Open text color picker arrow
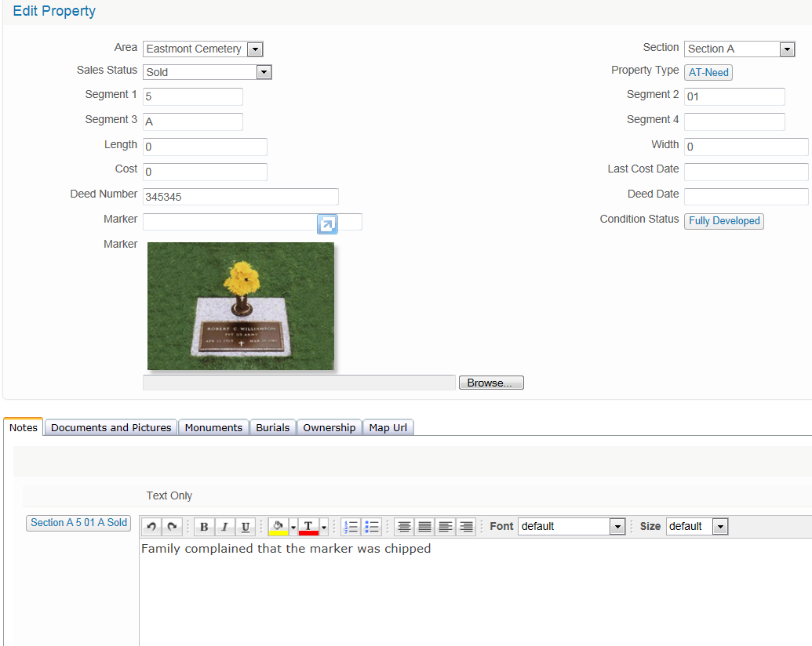The width and height of the screenshot is (812, 646). 324,527
